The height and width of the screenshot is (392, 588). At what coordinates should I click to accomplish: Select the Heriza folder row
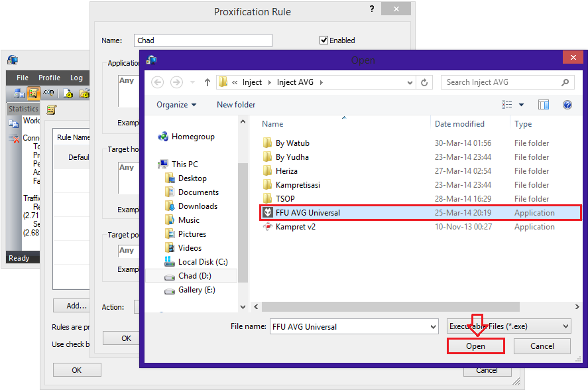point(420,171)
